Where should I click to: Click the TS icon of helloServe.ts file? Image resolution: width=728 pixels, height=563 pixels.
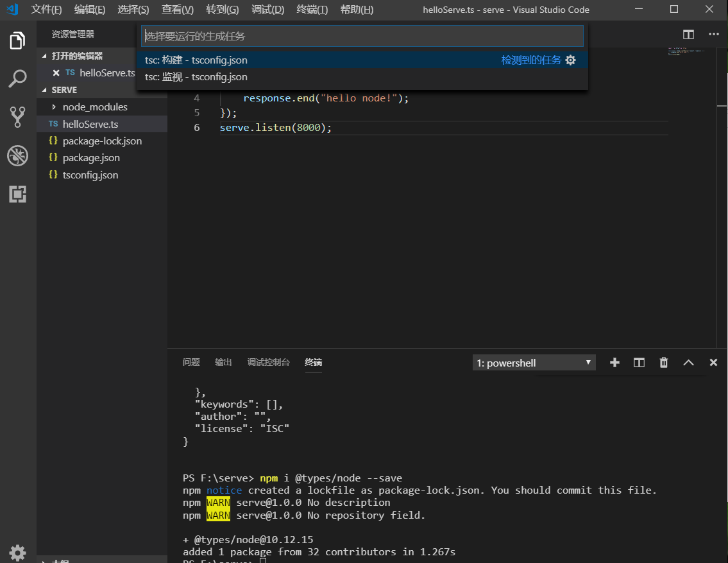click(53, 124)
